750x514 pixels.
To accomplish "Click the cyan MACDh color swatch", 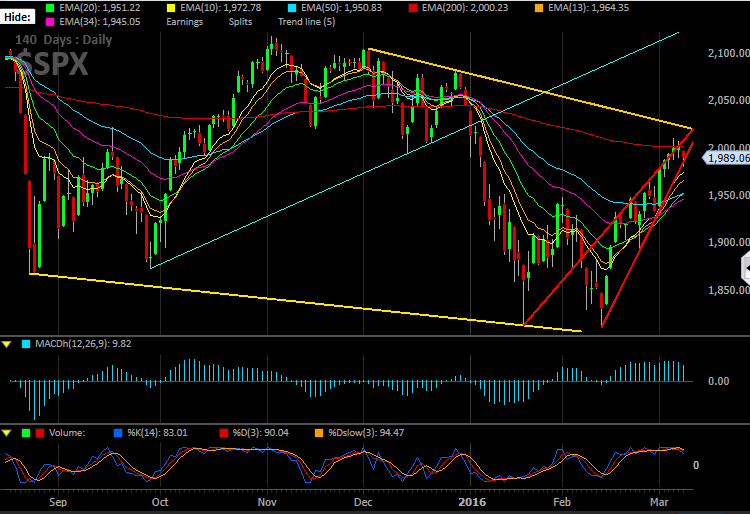I will (x=26, y=344).
